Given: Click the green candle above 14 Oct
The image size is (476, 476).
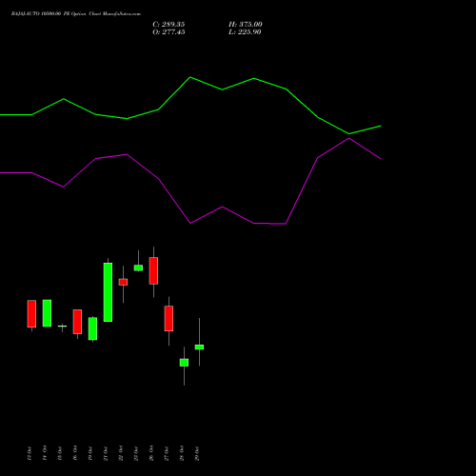Looking at the screenshot, I should coord(47,313).
